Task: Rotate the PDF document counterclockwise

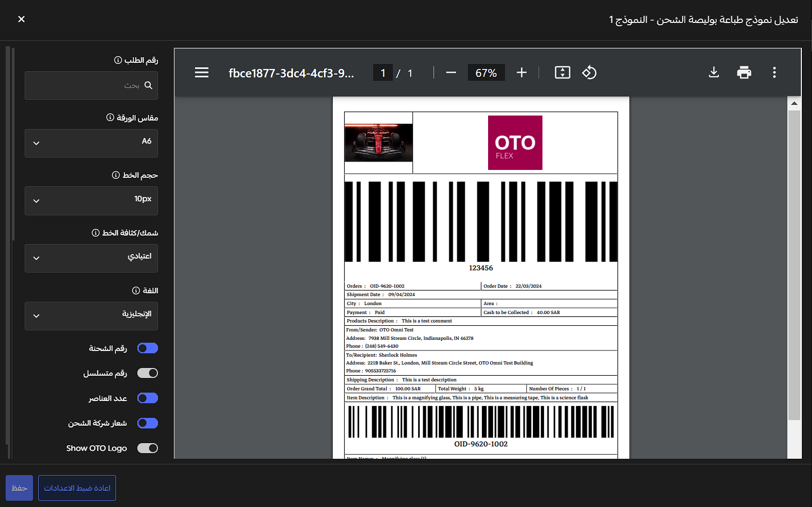Action: (x=590, y=72)
